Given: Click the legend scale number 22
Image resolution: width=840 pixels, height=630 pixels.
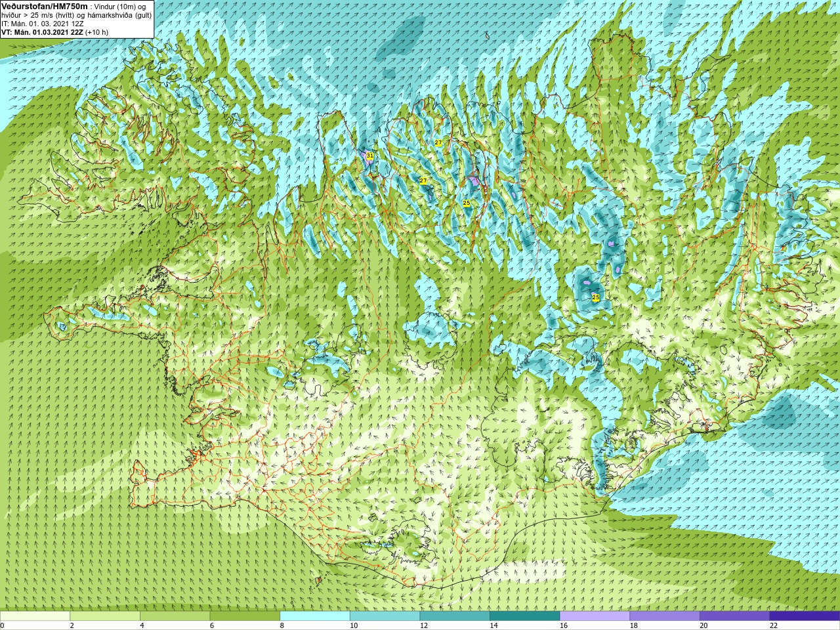Looking at the screenshot, I should [774, 625].
